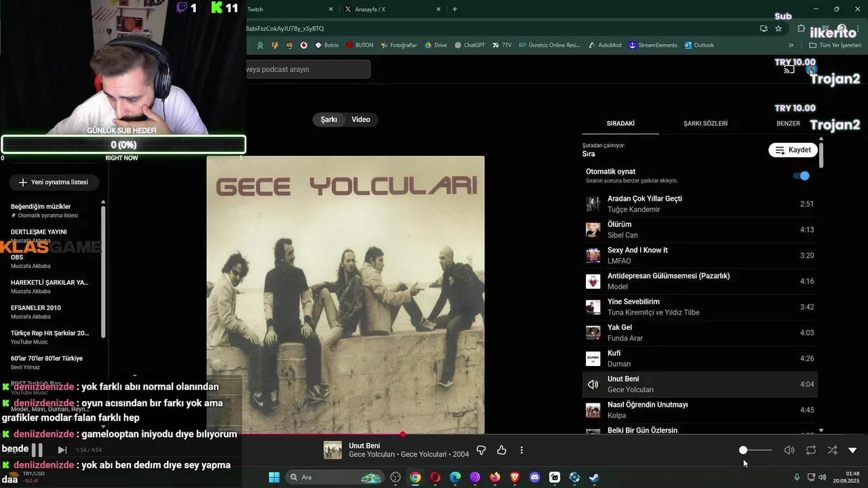Open Discord from the taskbar
The height and width of the screenshot is (488, 868).
point(535,477)
